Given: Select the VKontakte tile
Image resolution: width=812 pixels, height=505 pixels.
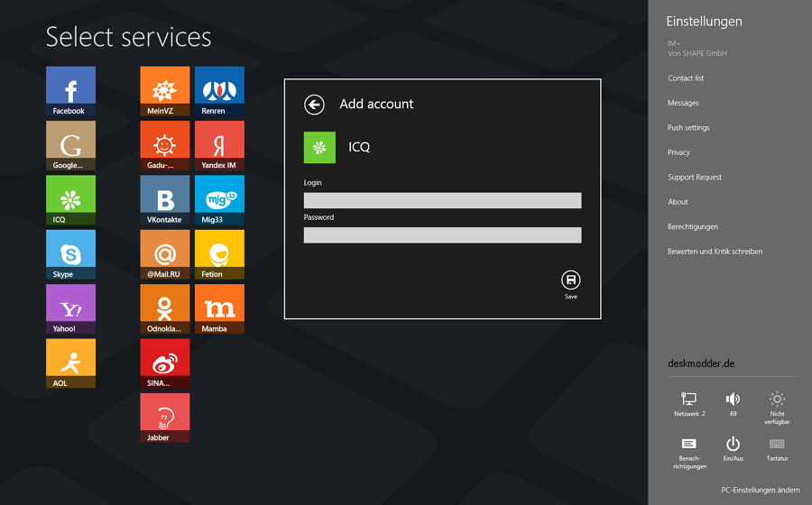Looking at the screenshot, I should [x=165, y=199].
